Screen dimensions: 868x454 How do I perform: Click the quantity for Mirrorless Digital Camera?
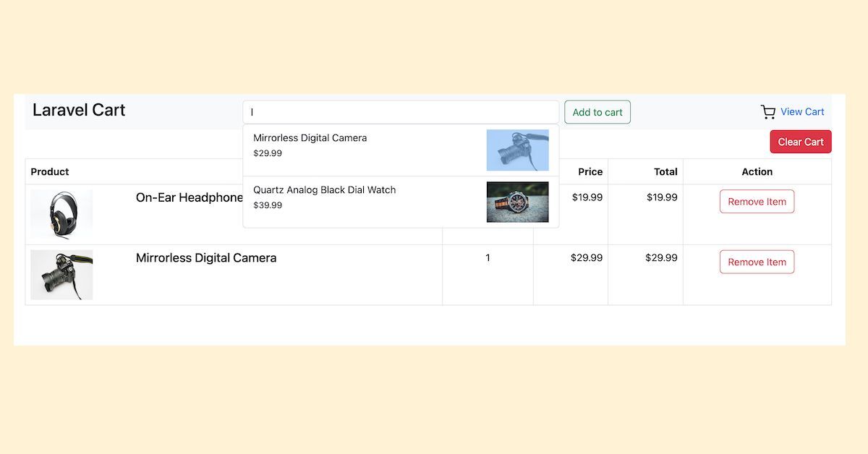[x=487, y=257]
